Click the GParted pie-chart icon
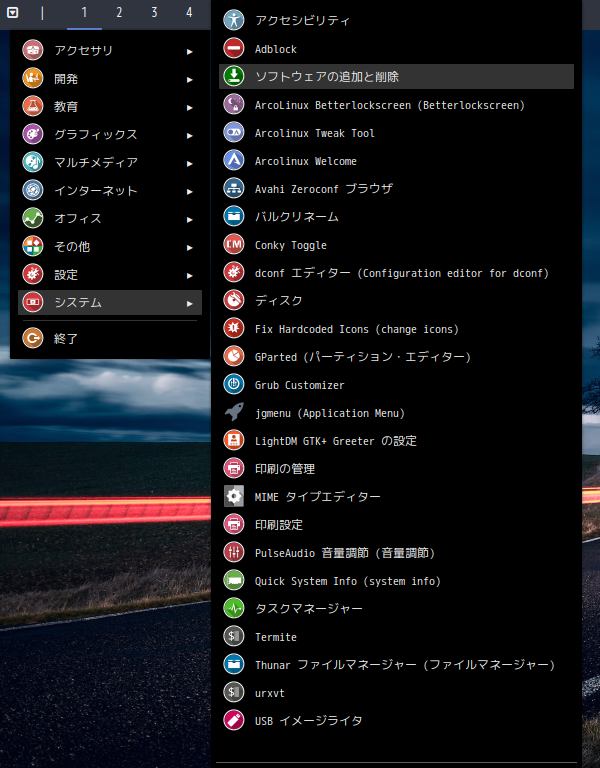 pos(234,356)
